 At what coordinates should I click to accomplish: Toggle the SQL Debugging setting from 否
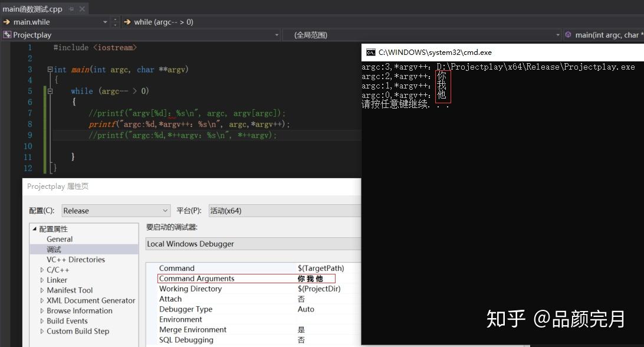tap(301, 340)
